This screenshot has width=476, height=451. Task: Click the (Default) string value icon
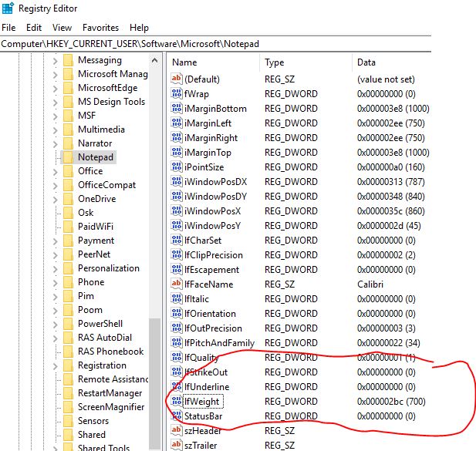(x=177, y=79)
